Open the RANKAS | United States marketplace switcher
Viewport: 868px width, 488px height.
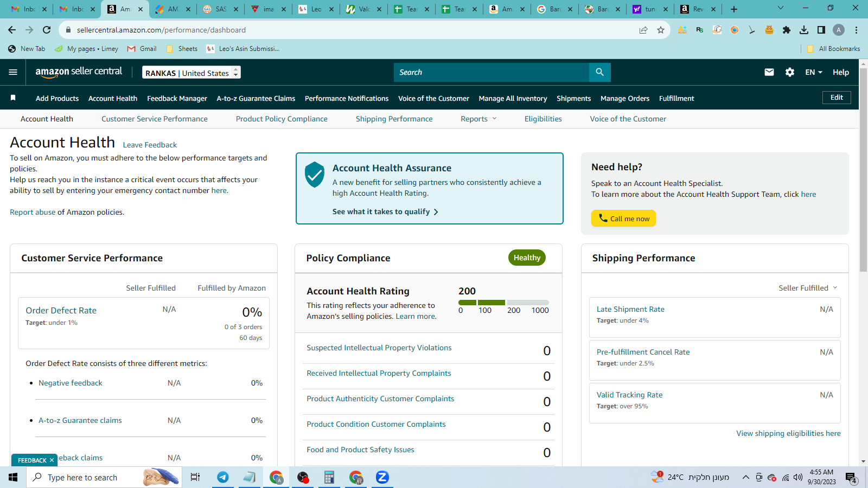pos(192,73)
